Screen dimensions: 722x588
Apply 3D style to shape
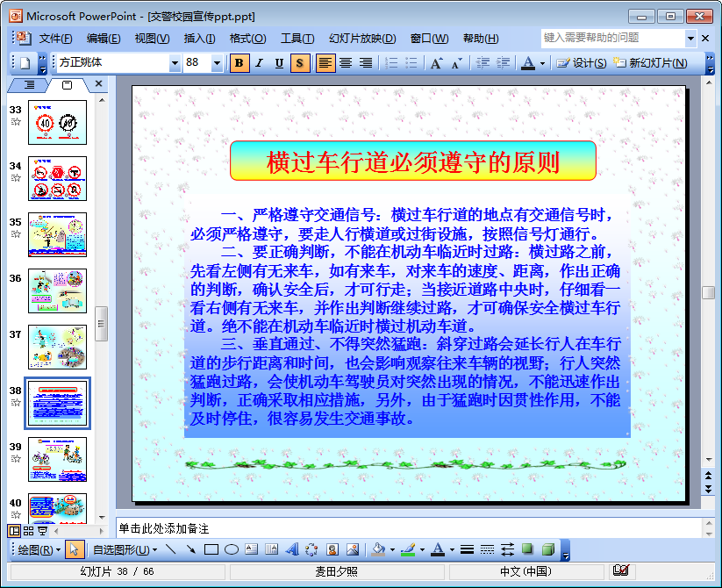[x=547, y=549]
